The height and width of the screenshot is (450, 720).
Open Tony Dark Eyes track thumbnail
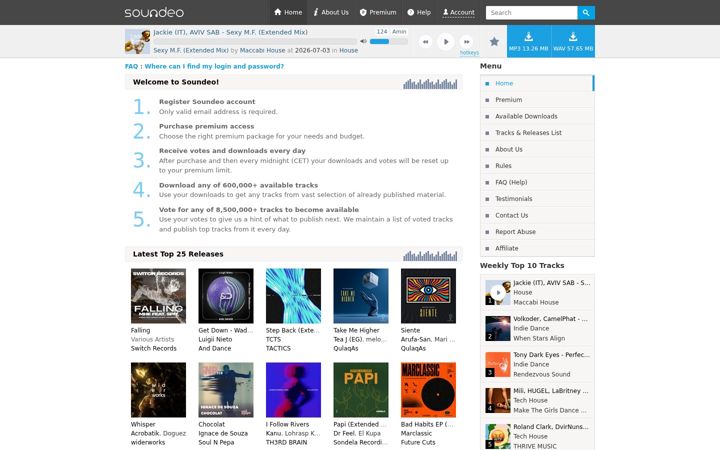point(498,365)
